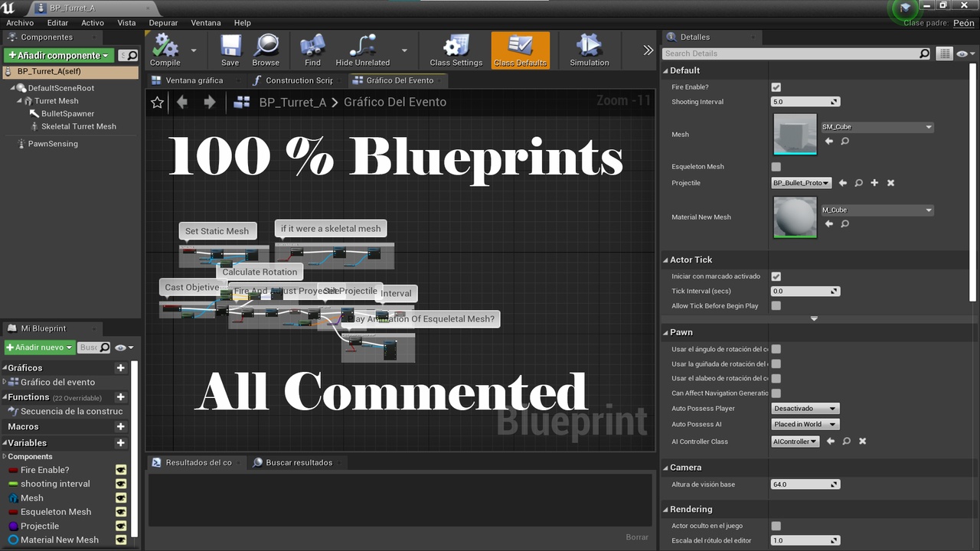980x551 pixels.
Task: Clear AI Controller Class with X icon
Action: coord(862,442)
